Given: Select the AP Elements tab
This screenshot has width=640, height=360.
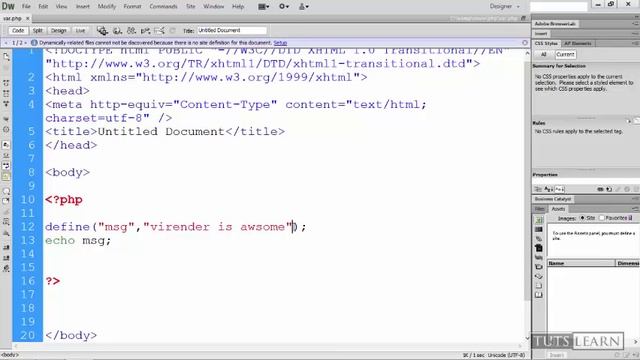Looking at the screenshot, I should pos(578,43).
